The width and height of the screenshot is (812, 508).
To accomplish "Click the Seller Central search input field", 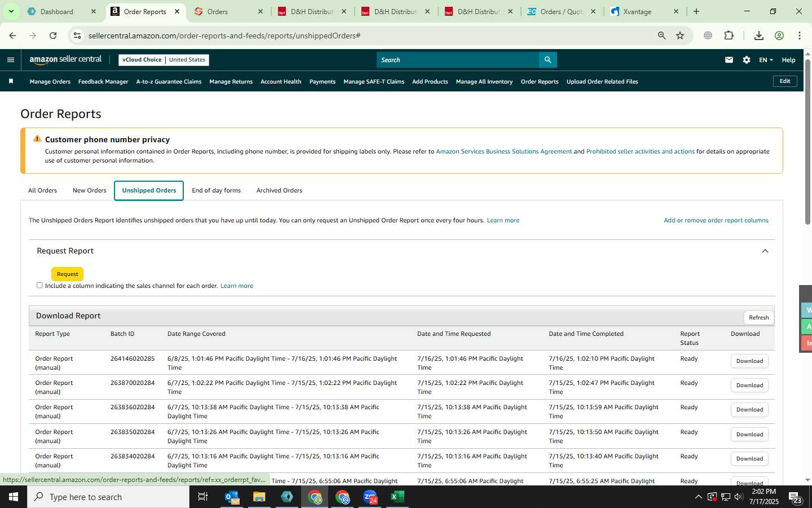I will (458, 60).
